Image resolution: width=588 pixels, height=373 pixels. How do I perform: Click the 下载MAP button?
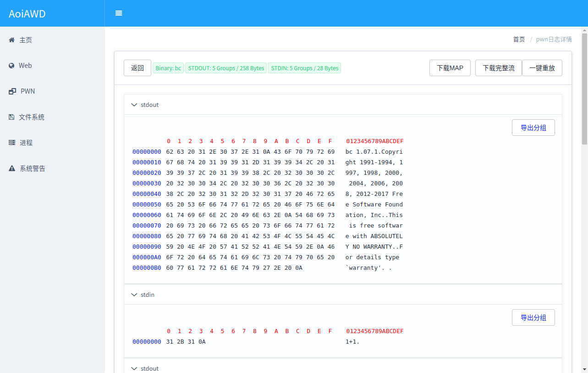pos(450,68)
